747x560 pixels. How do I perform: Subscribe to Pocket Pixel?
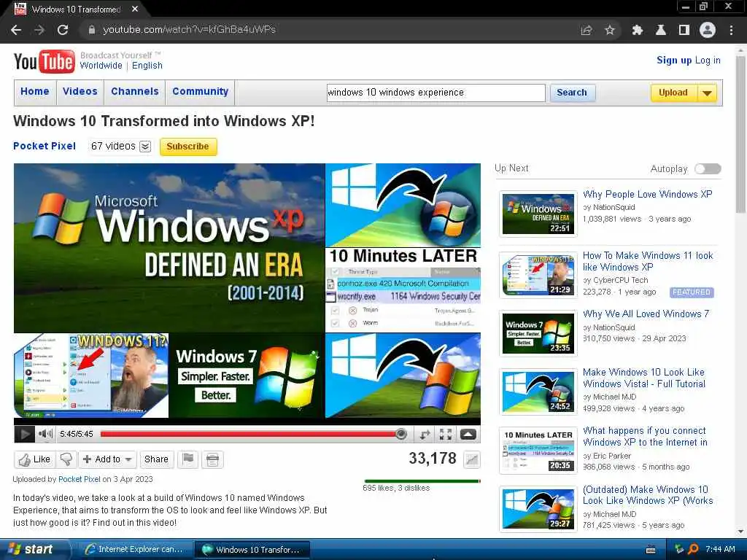pos(188,147)
